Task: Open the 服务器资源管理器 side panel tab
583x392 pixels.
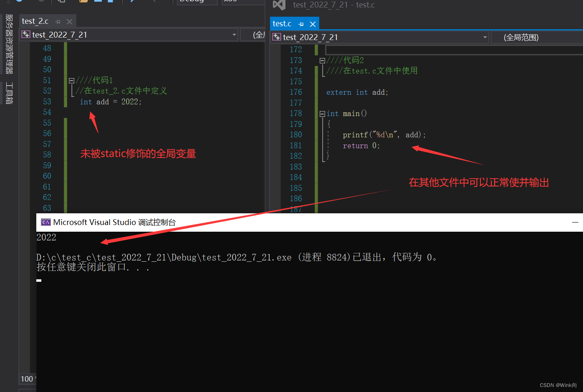Action: (9, 44)
